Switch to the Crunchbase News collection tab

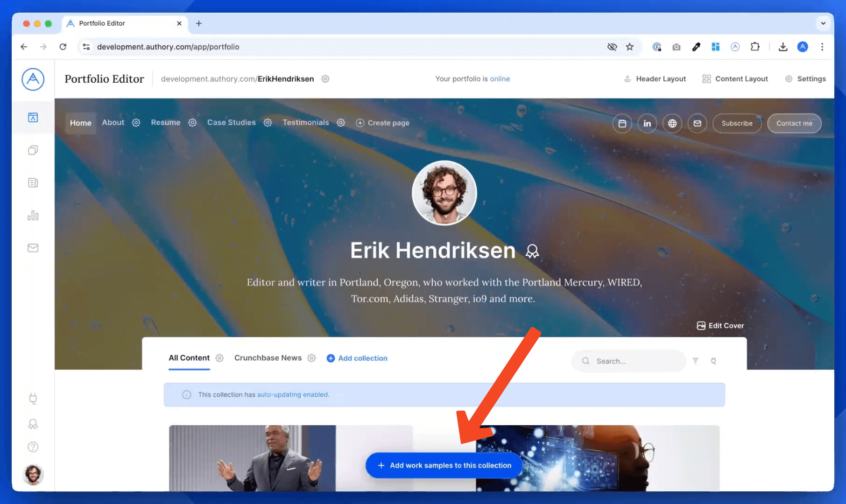click(268, 358)
